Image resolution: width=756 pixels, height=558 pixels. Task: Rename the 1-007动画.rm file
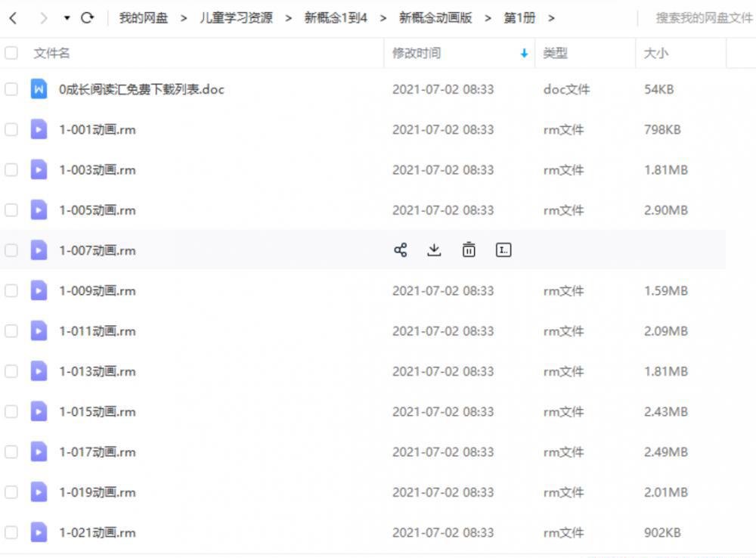[x=503, y=250]
